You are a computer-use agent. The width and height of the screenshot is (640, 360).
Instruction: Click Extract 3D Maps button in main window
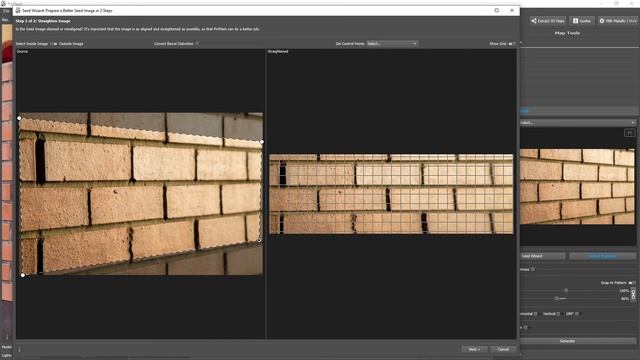click(x=548, y=21)
